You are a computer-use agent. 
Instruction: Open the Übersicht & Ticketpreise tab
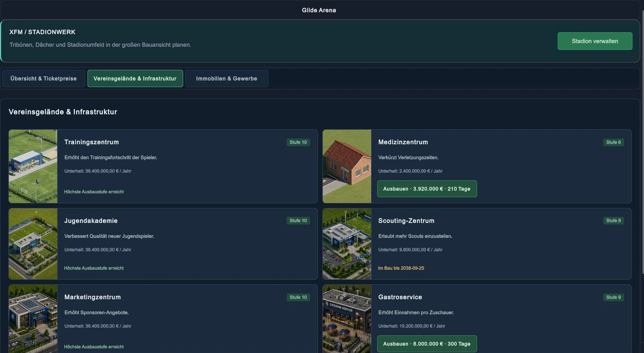(44, 79)
